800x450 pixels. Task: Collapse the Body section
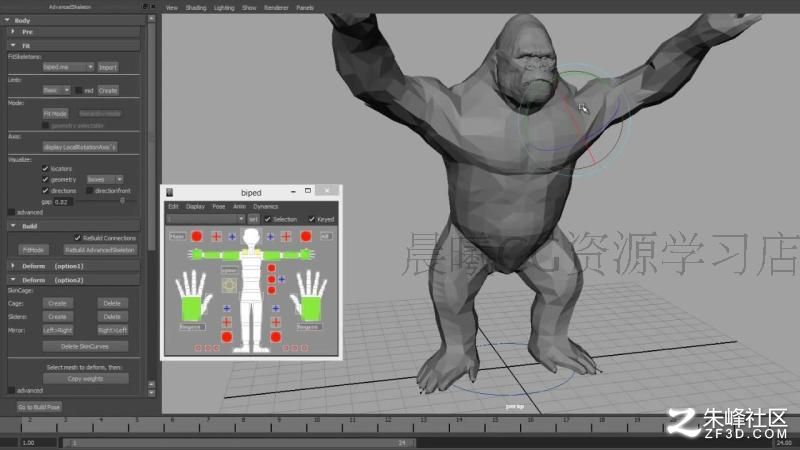pyautogui.click(x=8, y=20)
